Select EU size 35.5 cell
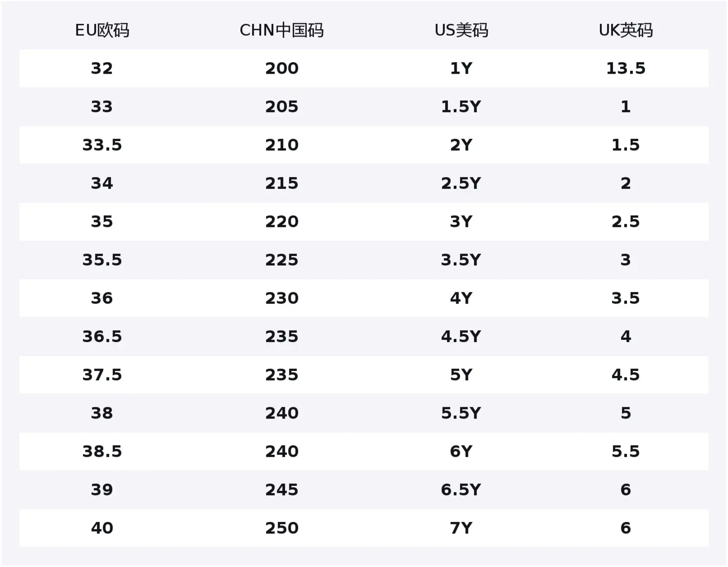 tap(102, 260)
